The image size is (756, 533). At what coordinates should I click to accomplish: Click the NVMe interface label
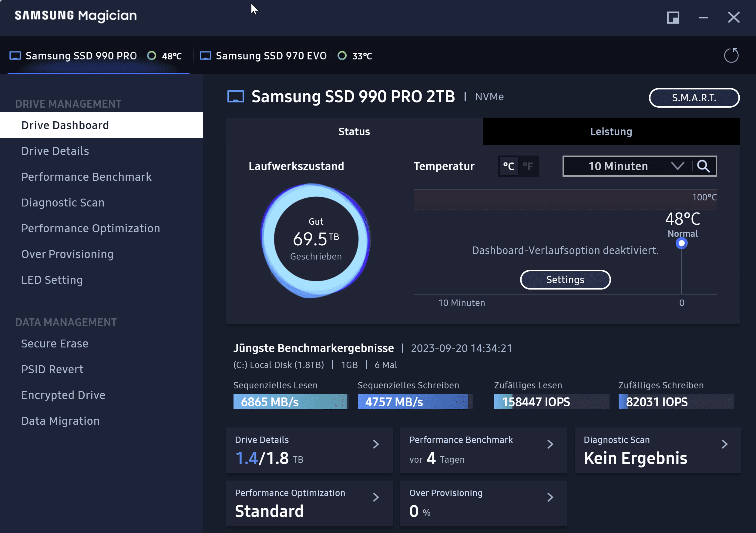tap(489, 97)
